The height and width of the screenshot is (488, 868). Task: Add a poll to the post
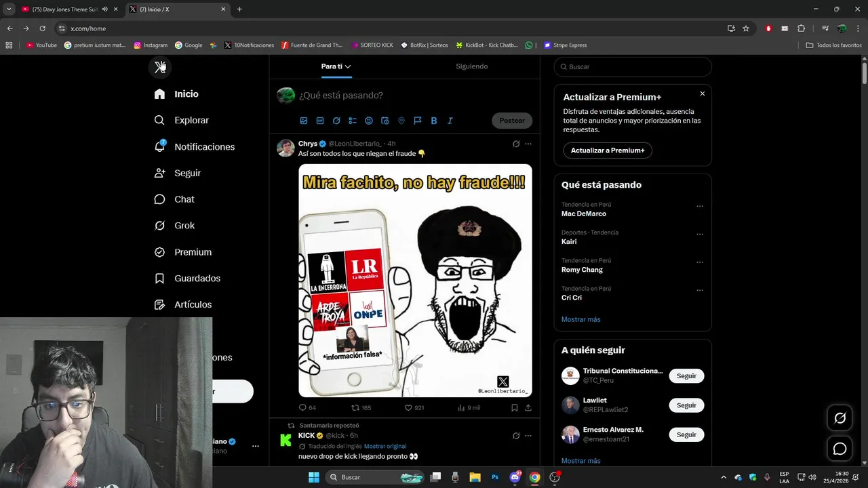pyautogui.click(x=353, y=121)
